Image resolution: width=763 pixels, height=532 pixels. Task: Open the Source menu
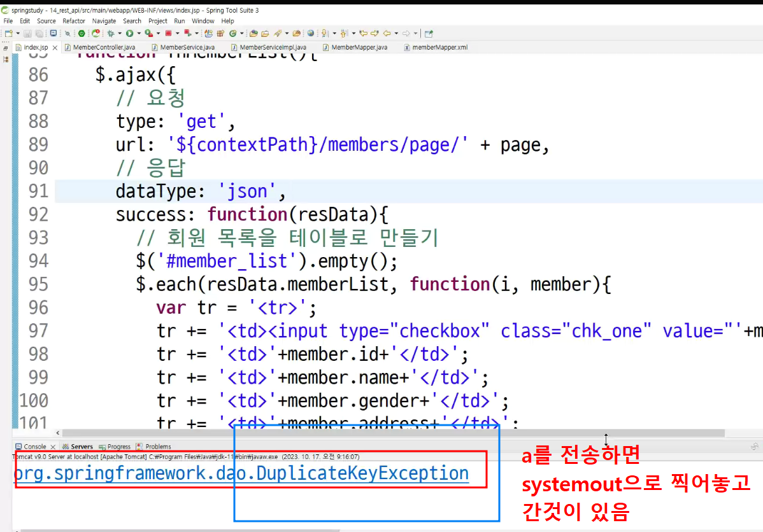pyautogui.click(x=46, y=21)
